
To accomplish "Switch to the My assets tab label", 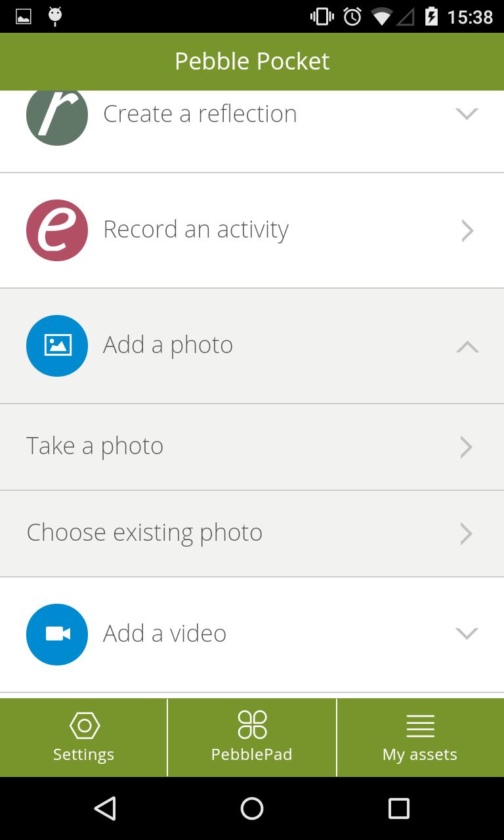I will (420, 755).
